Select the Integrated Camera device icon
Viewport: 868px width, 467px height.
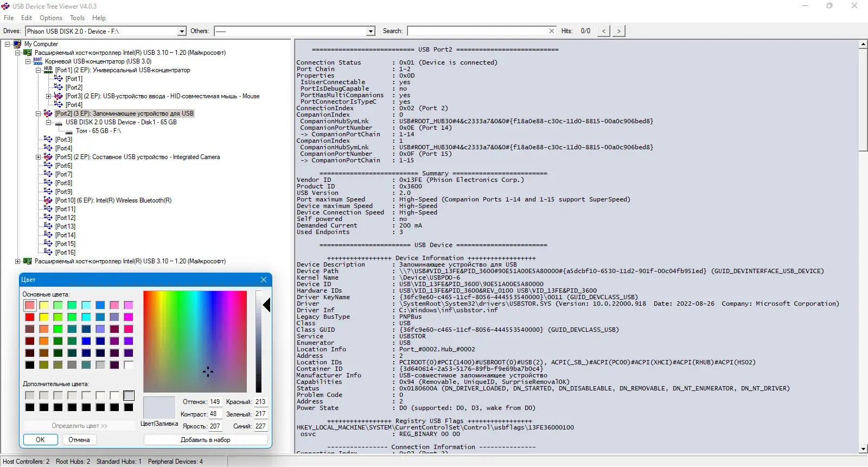pos(48,157)
